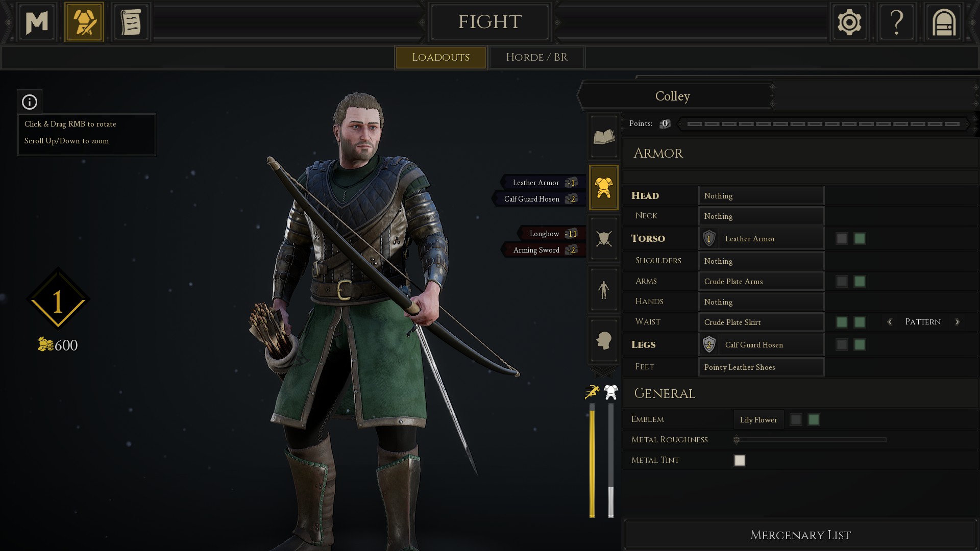This screenshot has width=980, height=551.
Task: Click the Metal Tint color swatch
Action: 740,460
